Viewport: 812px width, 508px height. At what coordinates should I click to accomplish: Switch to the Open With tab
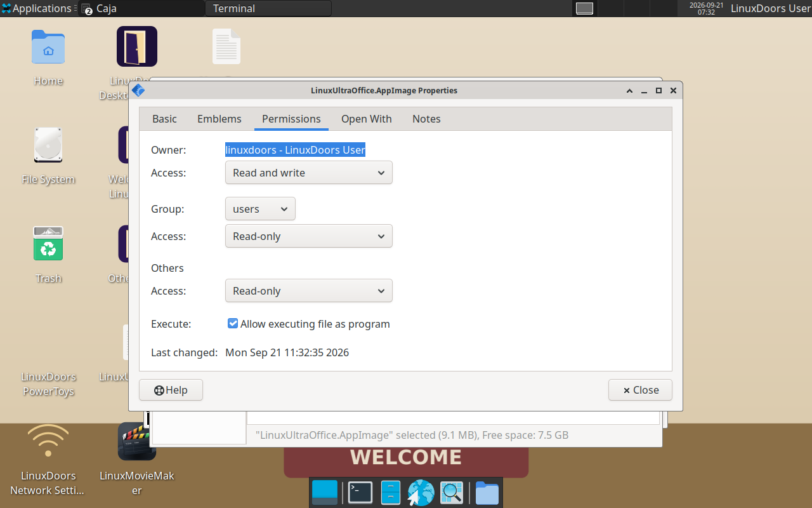pos(367,119)
